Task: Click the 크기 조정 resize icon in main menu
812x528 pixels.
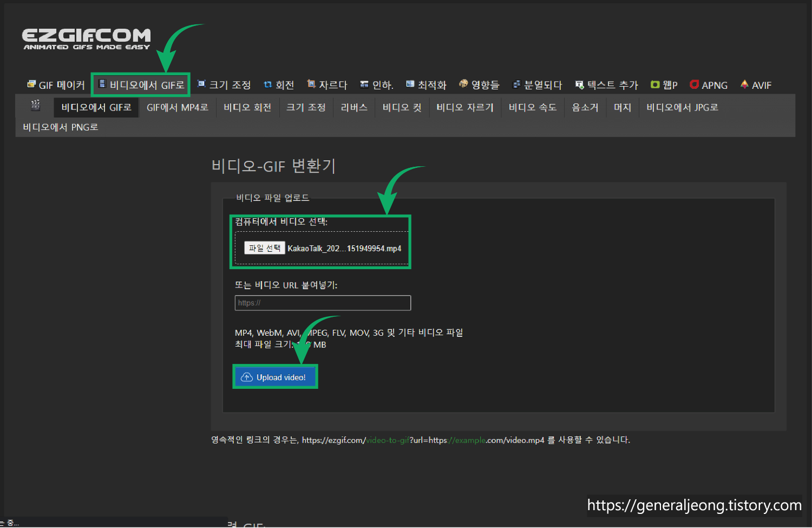Action: pyautogui.click(x=201, y=84)
